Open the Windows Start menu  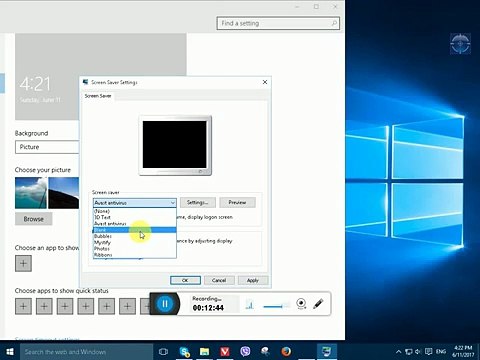click(x=10, y=352)
